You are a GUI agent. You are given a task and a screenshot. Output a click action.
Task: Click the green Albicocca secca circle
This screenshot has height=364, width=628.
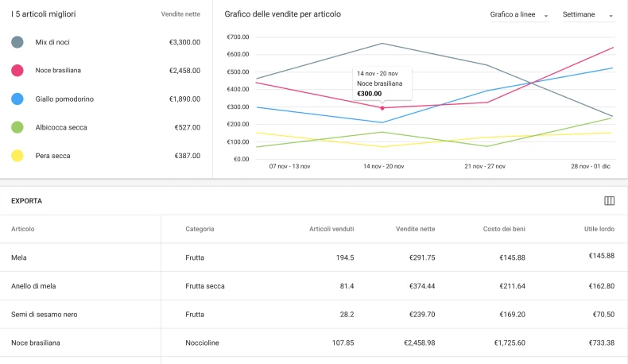17,127
